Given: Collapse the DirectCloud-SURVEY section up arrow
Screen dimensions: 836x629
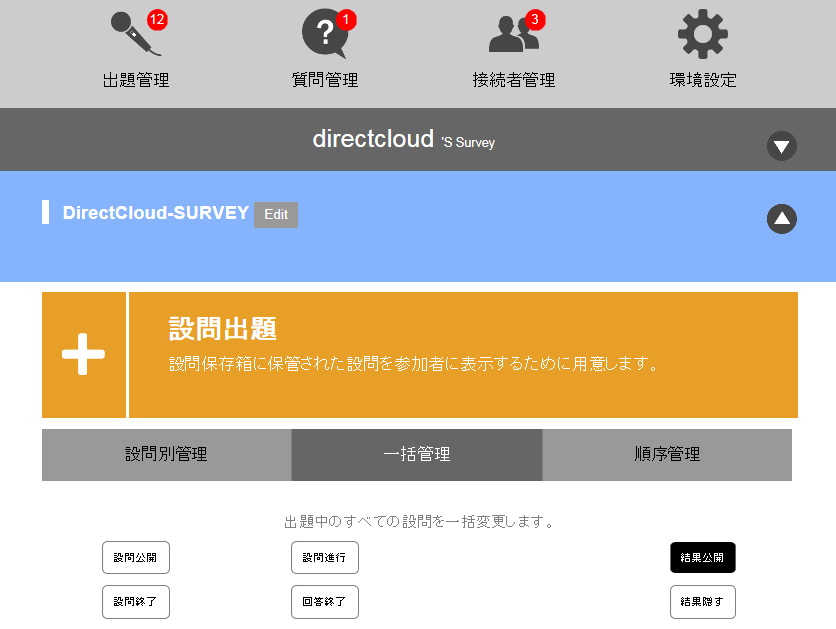Looking at the screenshot, I should (x=782, y=219).
